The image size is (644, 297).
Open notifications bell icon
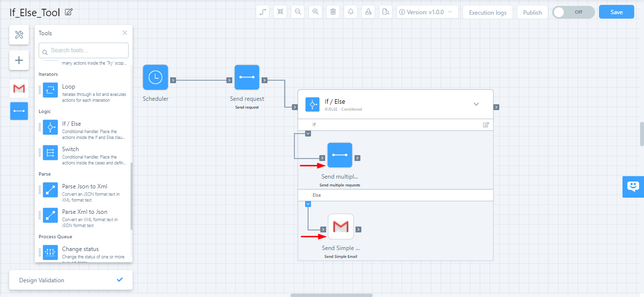tap(351, 12)
